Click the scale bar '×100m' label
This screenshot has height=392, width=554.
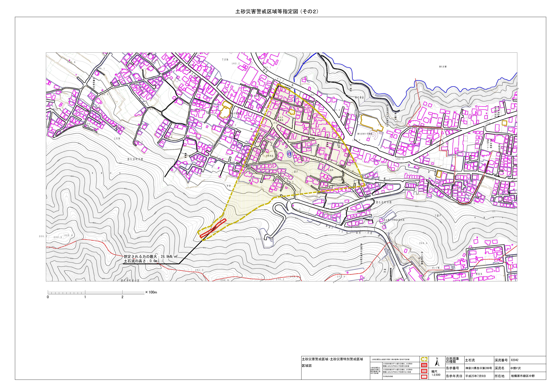[x=151, y=292]
